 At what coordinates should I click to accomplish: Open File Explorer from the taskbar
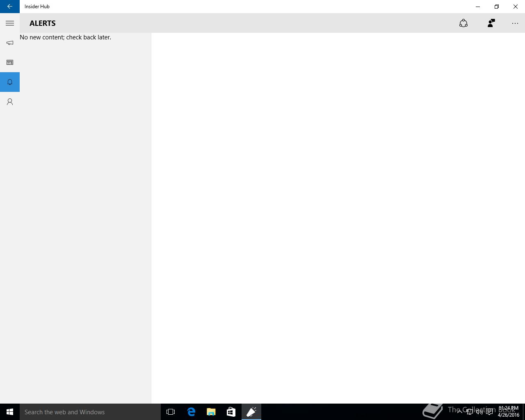(211, 412)
